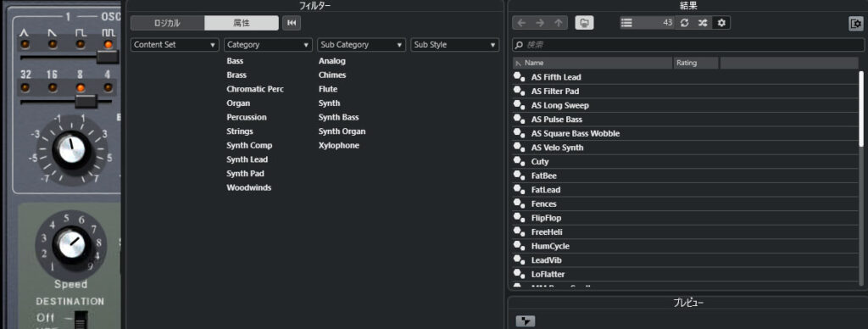The image size is (868, 329).
Task: Filter by Chromatic Perc category
Action: 254,89
